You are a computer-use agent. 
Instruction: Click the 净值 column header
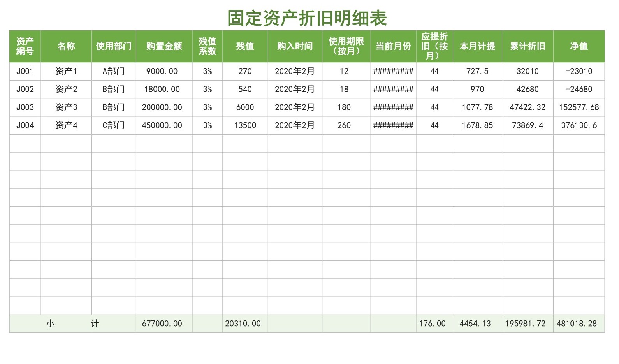tap(579, 46)
